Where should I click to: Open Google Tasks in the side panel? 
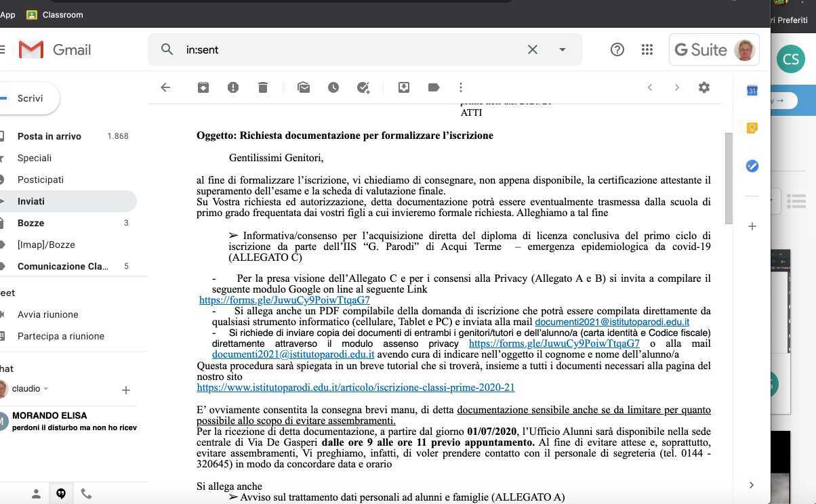click(x=752, y=166)
